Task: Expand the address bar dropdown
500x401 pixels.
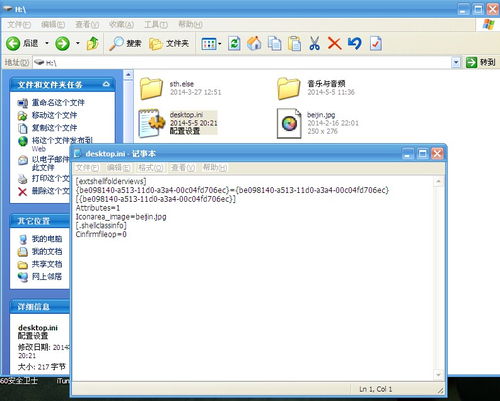Action: (456, 62)
